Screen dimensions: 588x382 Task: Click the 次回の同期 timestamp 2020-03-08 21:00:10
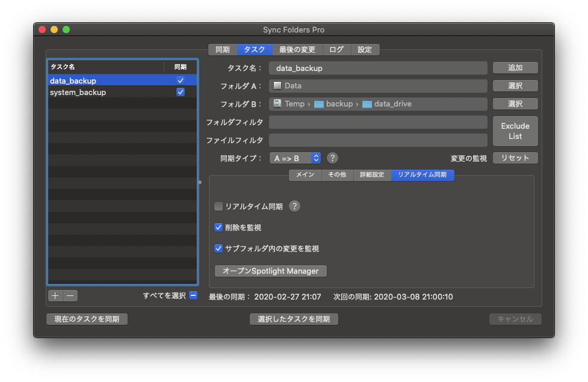[413, 297]
